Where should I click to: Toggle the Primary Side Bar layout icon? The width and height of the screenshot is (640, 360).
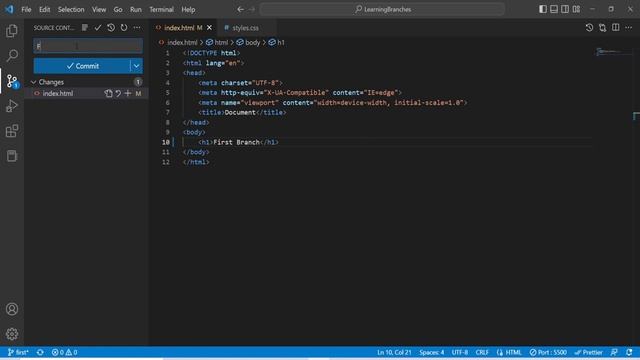click(542, 9)
